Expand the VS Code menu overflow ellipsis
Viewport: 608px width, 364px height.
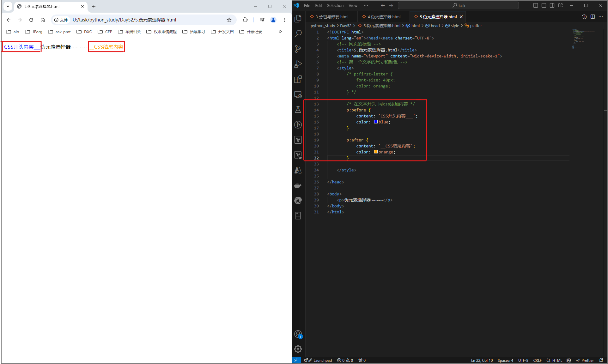(x=366, y=5)
